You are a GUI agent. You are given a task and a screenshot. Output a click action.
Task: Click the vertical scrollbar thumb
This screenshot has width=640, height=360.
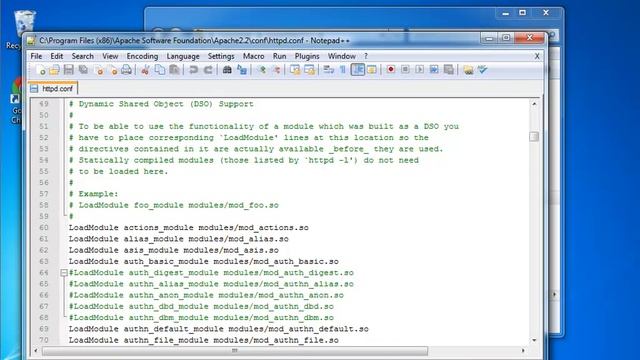point(534,137)
